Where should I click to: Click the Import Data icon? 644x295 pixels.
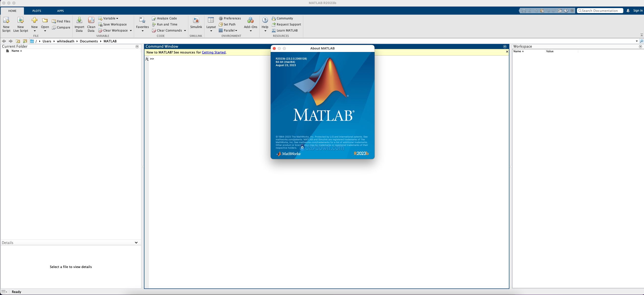[79, 20]
